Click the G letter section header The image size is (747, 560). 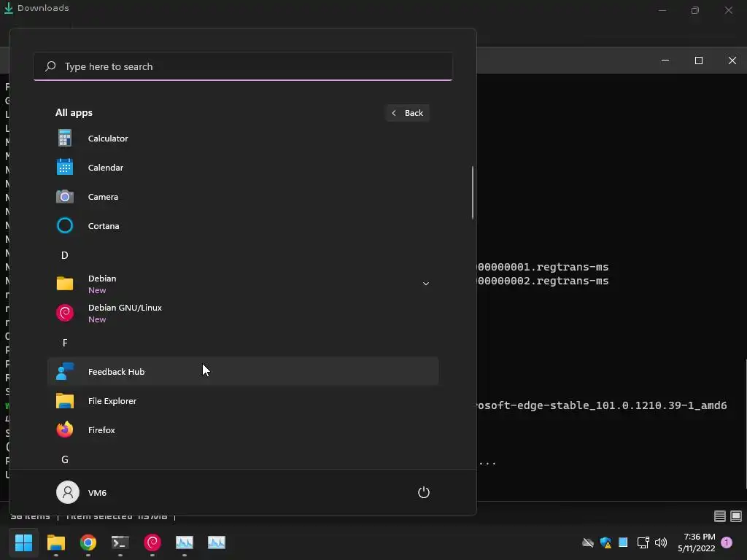coord(65,459)
